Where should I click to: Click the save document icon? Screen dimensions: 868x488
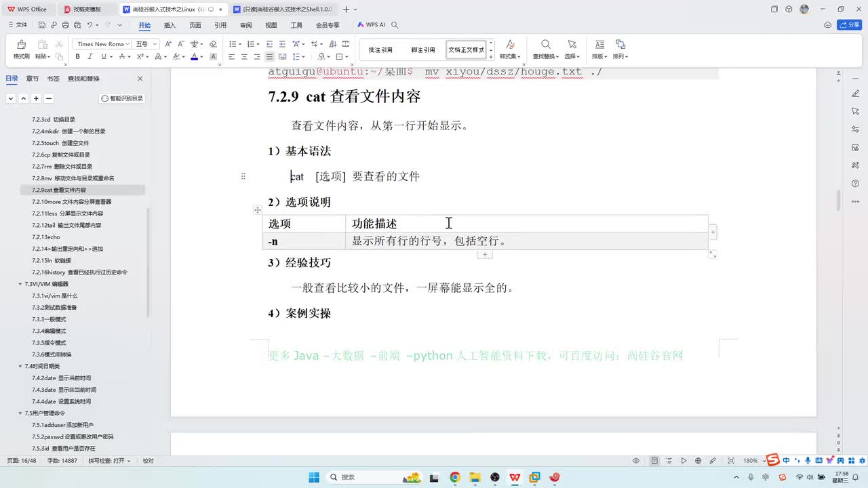click(x=42, y=25)
